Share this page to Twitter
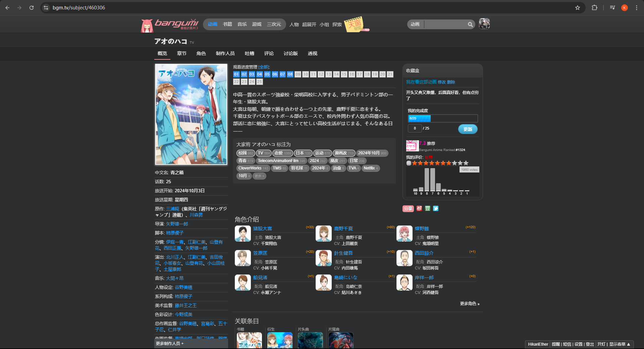 (436, 208)
